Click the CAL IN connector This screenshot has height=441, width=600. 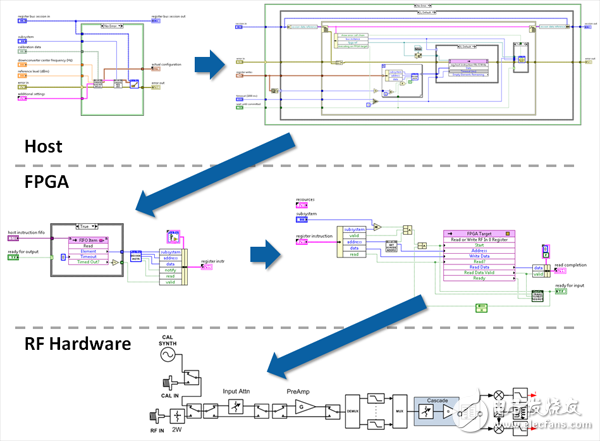click(x=171, y=380)
